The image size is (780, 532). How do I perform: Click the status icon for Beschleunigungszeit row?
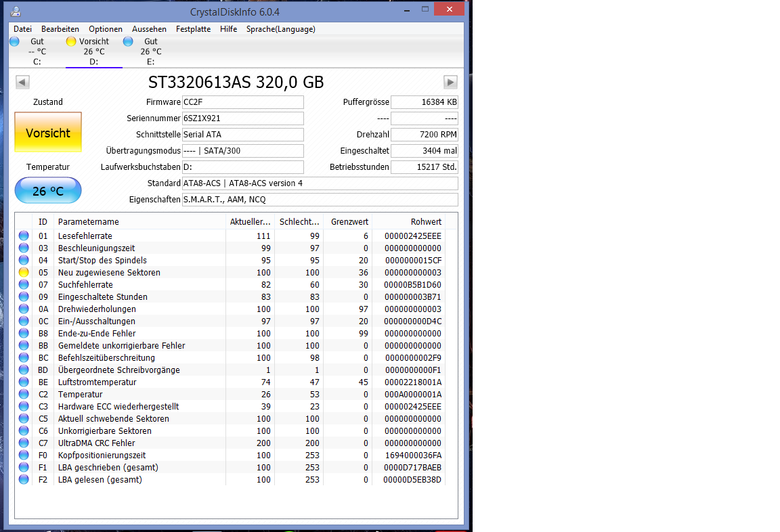click(x=24, y=248)
